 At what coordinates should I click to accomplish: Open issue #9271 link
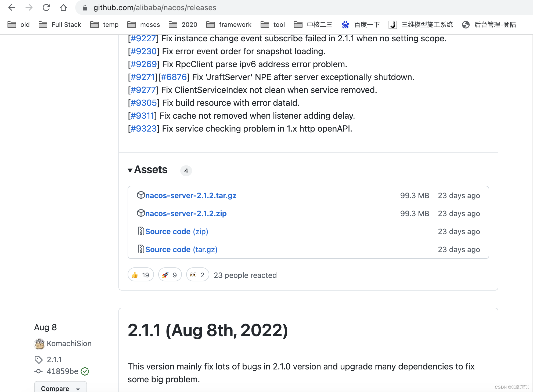pos(142,77)
